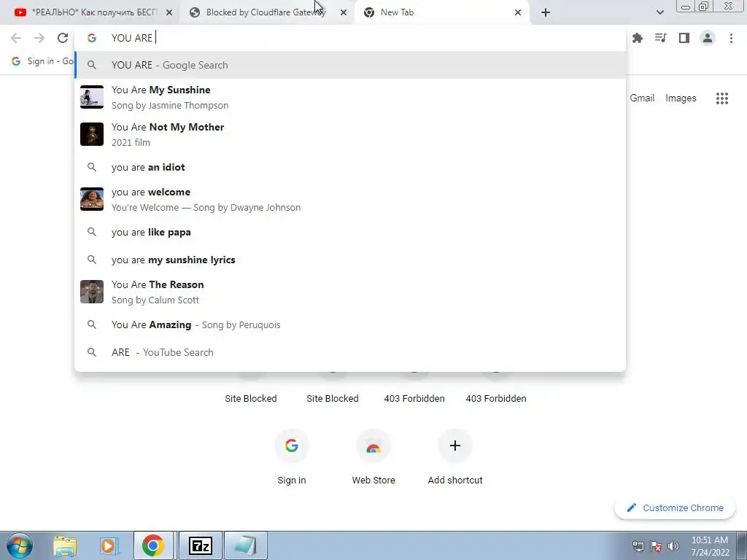Reload the current page

click(x=63, y=38)
